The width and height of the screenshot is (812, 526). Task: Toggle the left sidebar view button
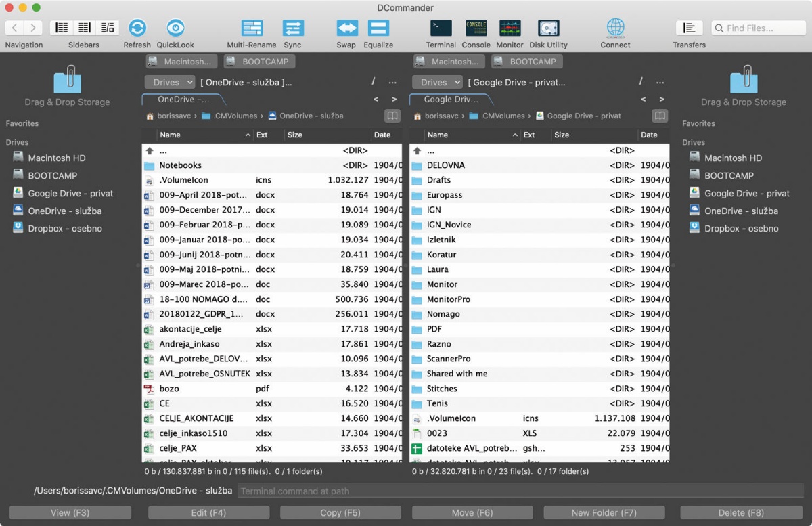point(62,28)
